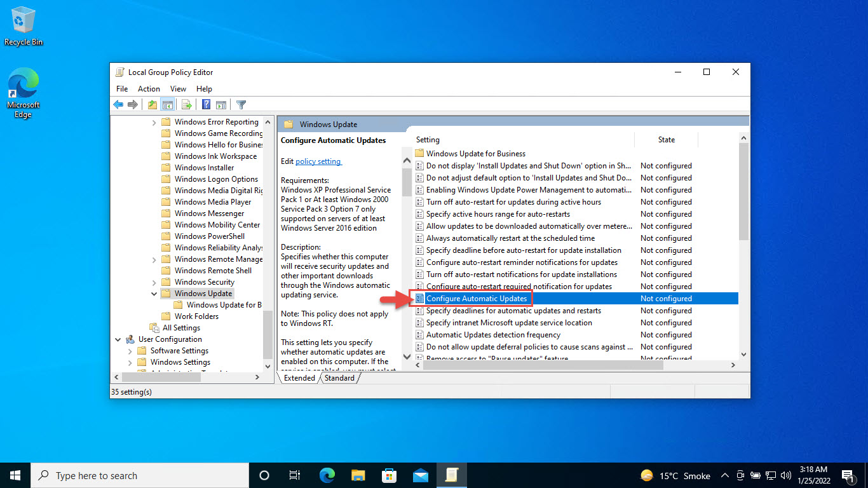Open the Help menu

[204, 89]
